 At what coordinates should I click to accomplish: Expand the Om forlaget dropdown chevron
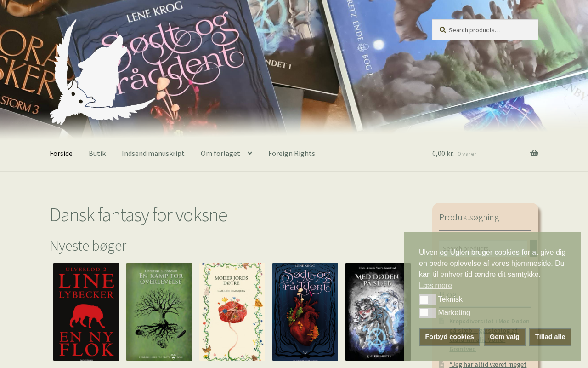click(249, 153)
